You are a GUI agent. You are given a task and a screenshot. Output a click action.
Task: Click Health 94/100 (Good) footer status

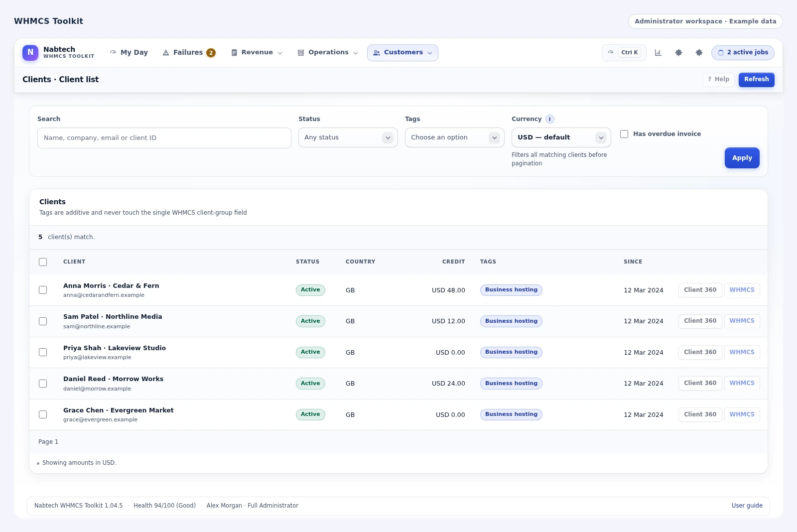click(164, 506)
